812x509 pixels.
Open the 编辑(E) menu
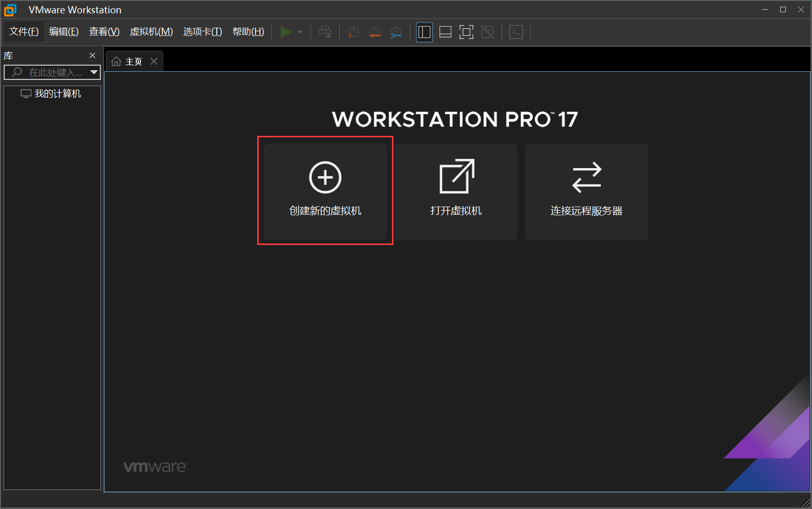[64, 32]
